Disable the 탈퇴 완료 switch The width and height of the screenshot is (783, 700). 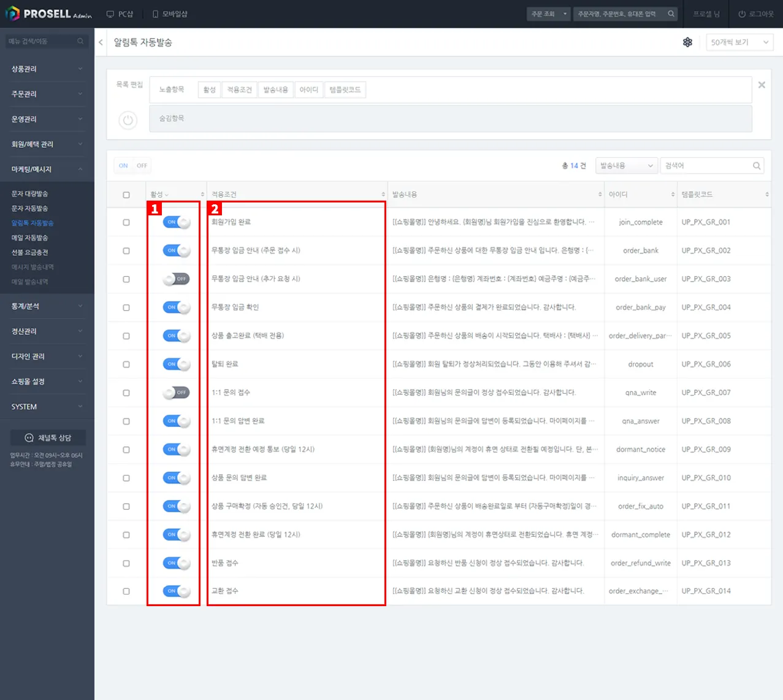click(x=177, y=364)
